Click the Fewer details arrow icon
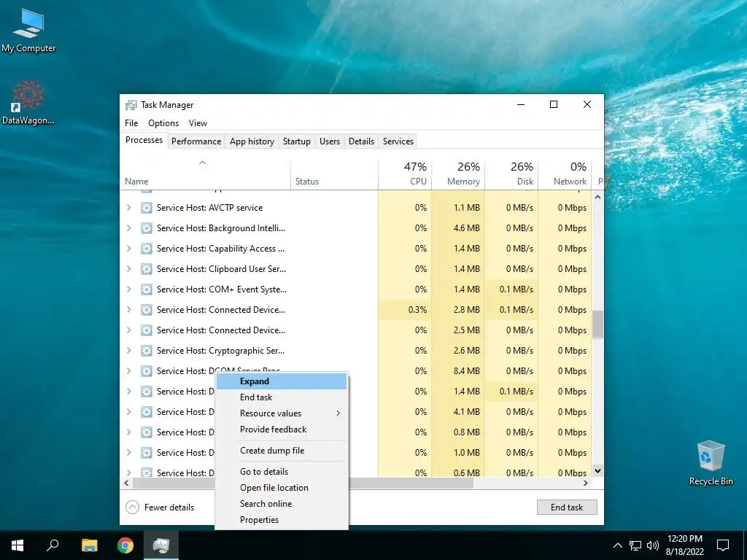Screen dimensions: 747x560 click(x=133, y=507)
